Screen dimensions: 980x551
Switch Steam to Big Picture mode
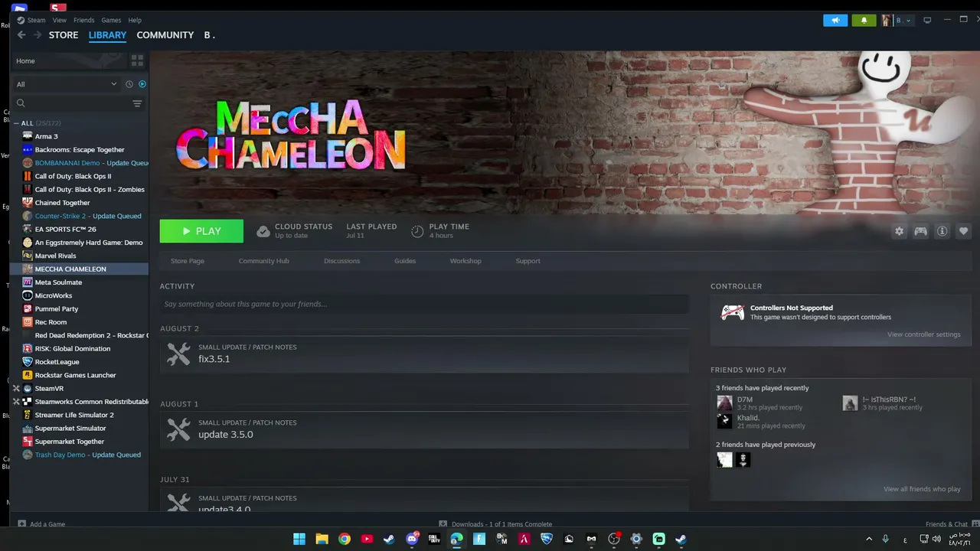pos(927,20)
